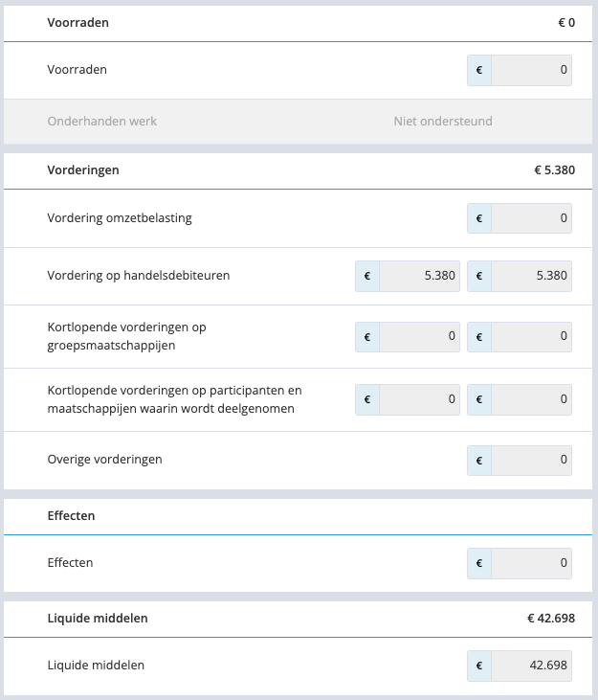This screenshot has width=598, height=700.
Task: Click euro icon of Liquide middelen field
Action: pyautogui.click(x=479, y=666)
